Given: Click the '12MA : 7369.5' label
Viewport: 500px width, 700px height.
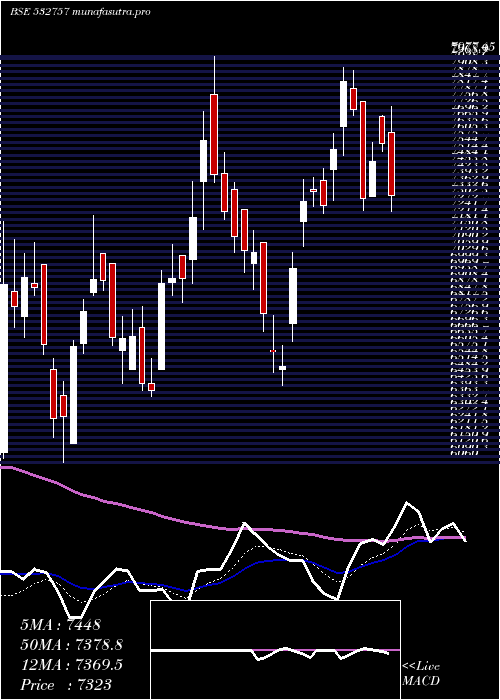Looking at the screenshot, I should point(71,665).
